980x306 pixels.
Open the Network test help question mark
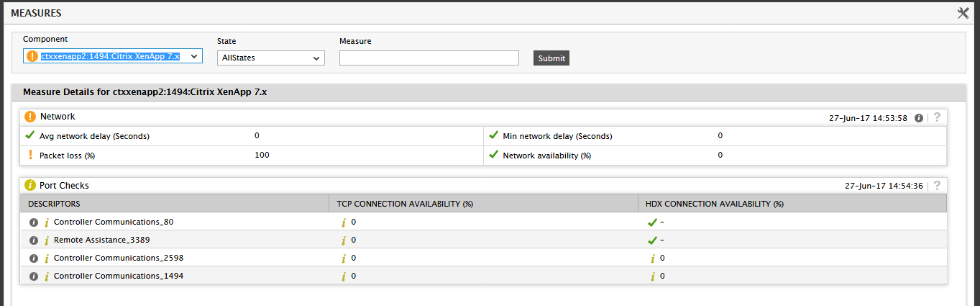(937, 117)
